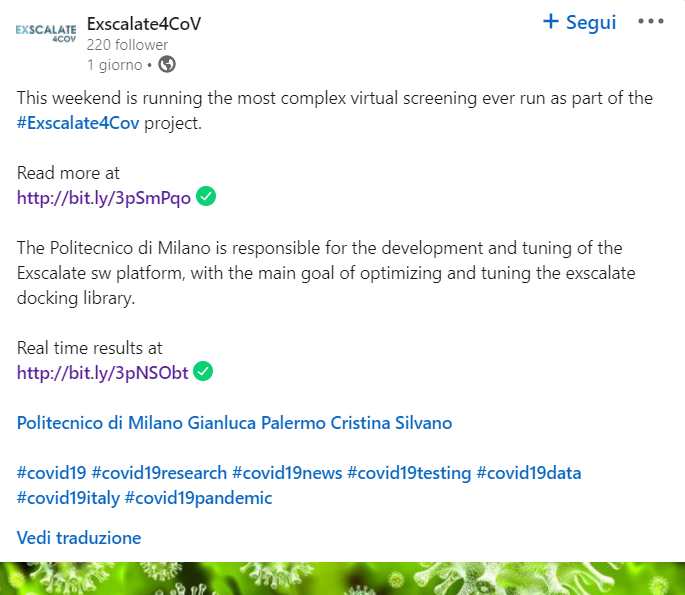The width and height of the screenshot is (685, 595).
Task: Click the #covid19 hashtag
Action: [x=51, y=473]
